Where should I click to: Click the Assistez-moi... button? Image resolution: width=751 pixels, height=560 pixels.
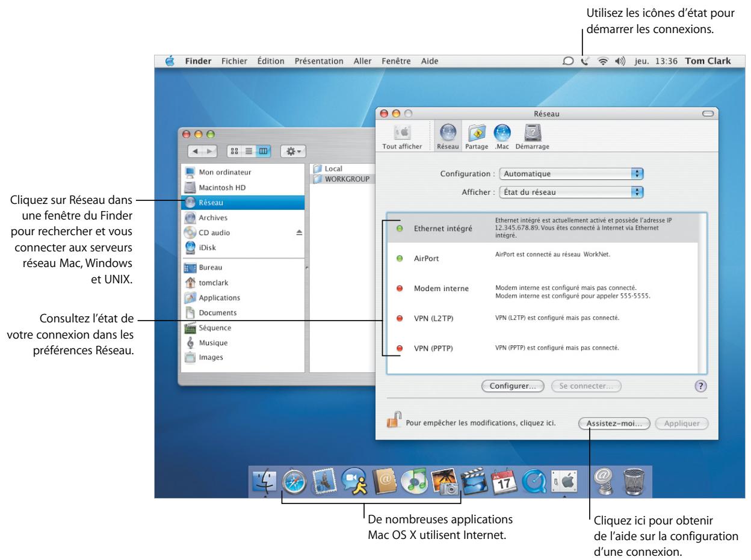614,423
